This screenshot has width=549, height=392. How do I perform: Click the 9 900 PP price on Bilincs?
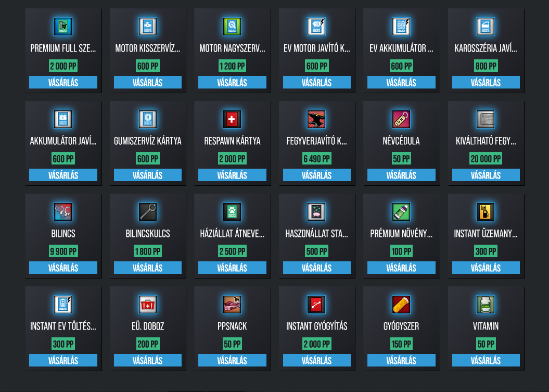click(x=63, y=251)
